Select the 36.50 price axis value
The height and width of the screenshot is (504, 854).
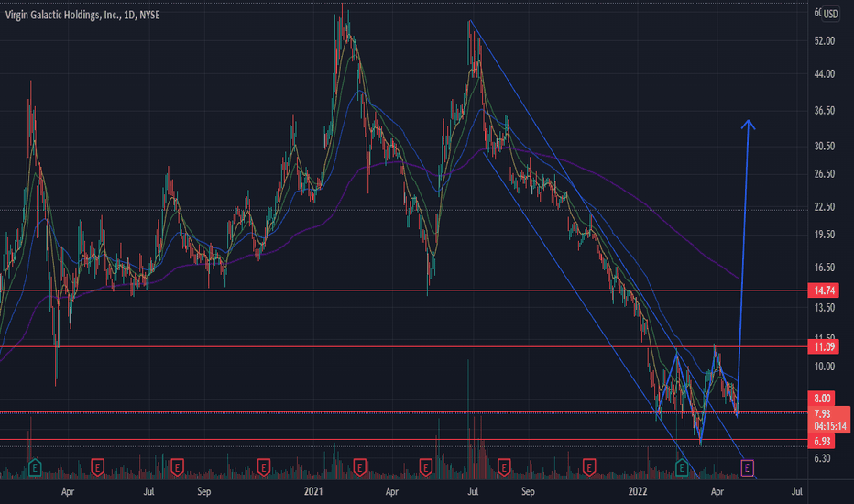(x=824, y=111)
